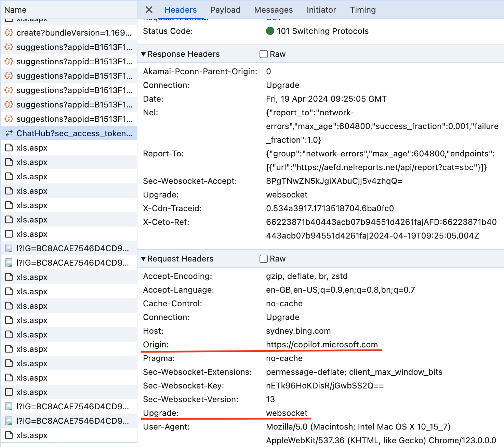This screenshot has width=504, height=447.
Task: Click the Nel header name
Action: point(150,113)
